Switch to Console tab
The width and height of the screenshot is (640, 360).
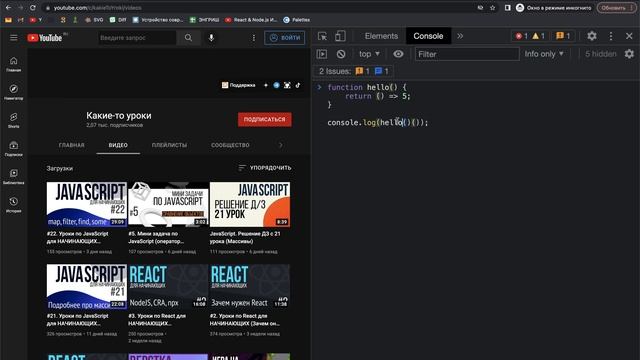click(x=428, y=36)
